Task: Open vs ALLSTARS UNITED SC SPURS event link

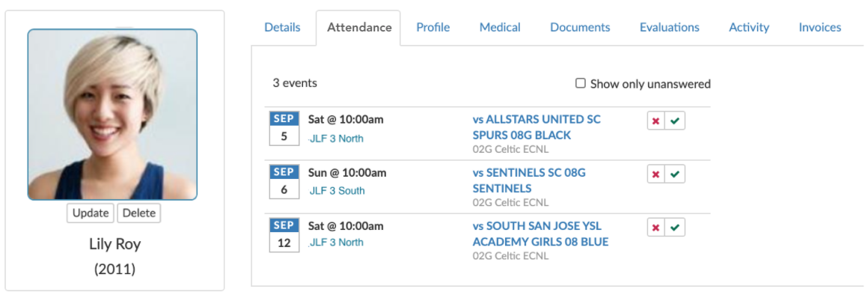Action: (x=537, y=127)
